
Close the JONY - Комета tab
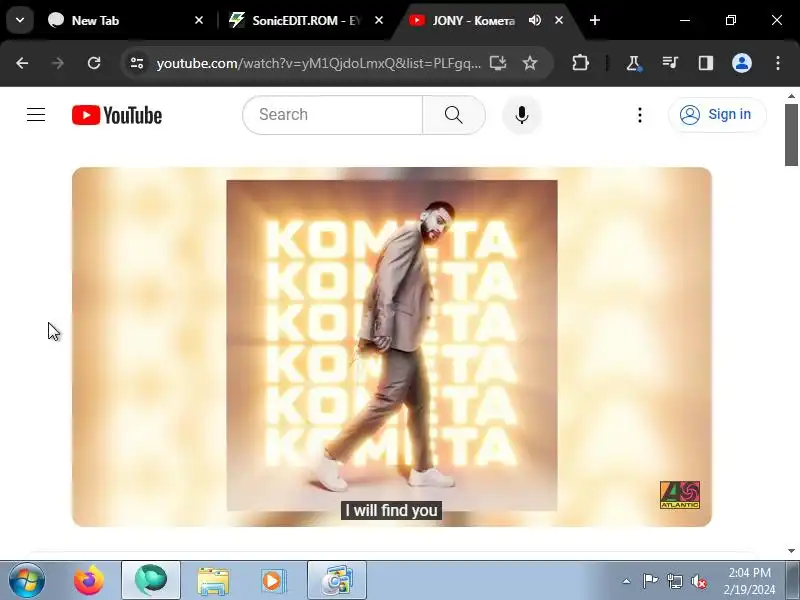coord(559,20)
